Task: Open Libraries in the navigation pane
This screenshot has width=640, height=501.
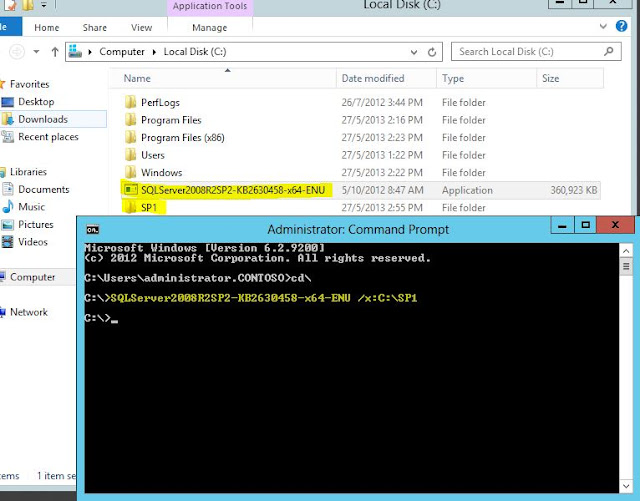Action: pos(28,172)
